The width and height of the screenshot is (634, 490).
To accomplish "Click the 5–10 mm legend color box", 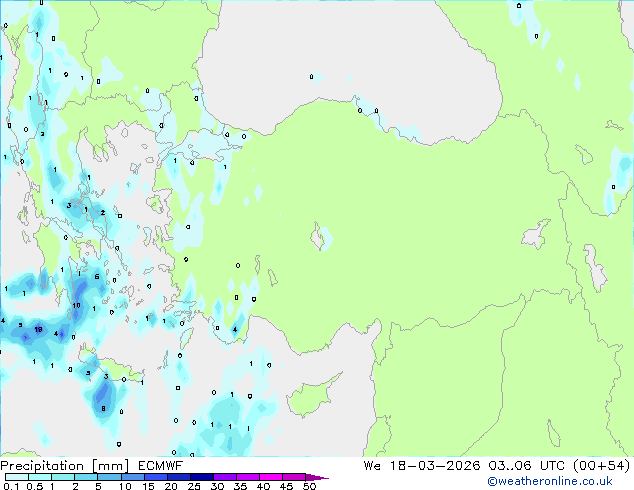I will pos(110,477).
